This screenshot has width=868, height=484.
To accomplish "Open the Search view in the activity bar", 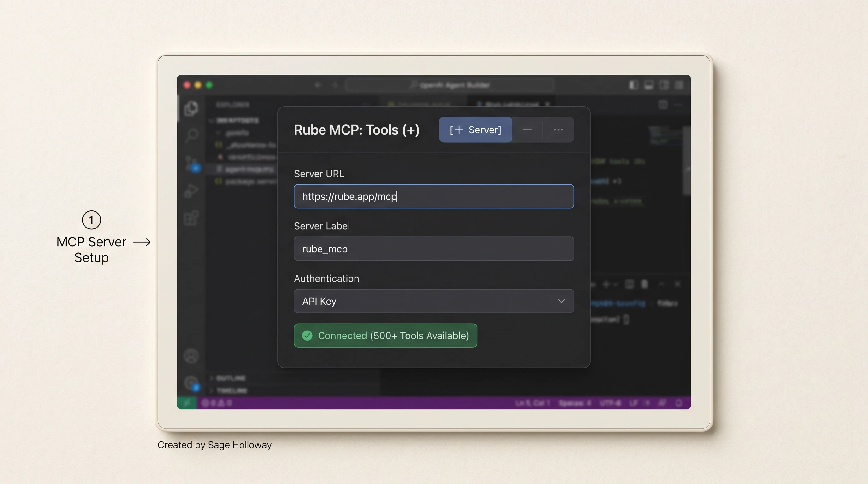I will point(191,135).
